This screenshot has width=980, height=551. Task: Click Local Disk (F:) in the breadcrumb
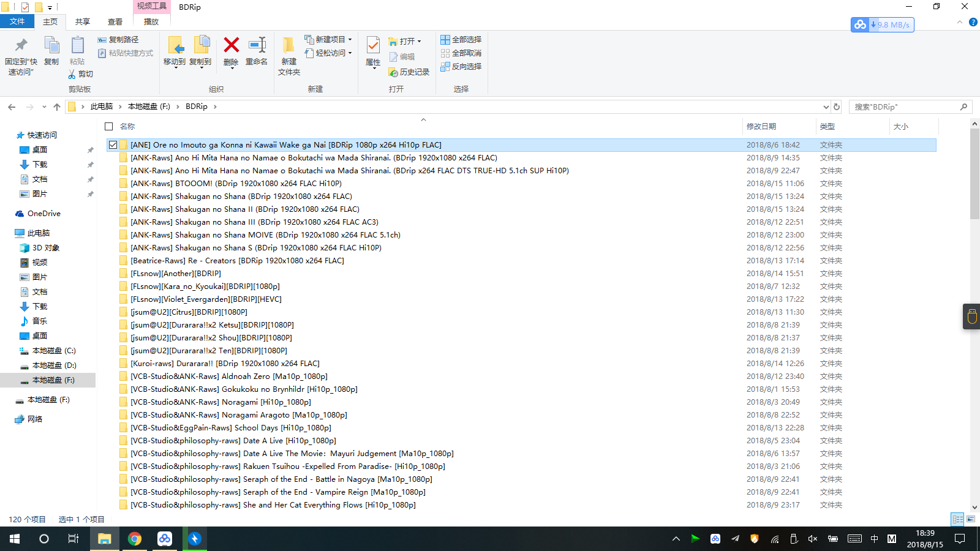coord(149,107)
